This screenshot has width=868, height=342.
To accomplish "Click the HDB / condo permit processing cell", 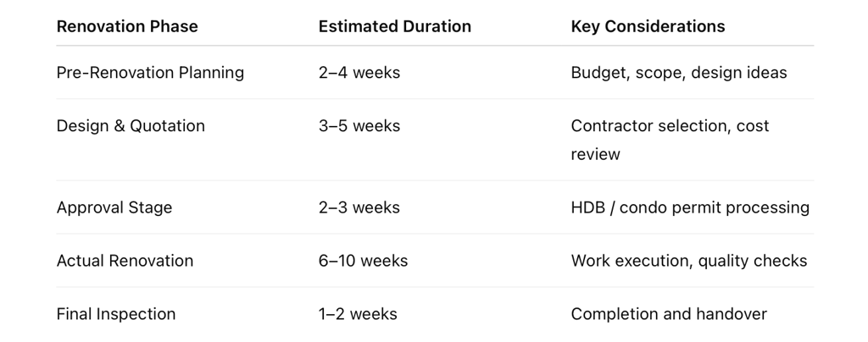I will (690, 207).
